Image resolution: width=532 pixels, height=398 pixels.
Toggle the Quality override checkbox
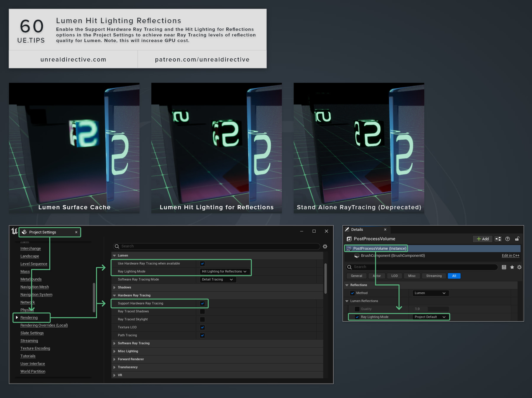tap(357, 309)
